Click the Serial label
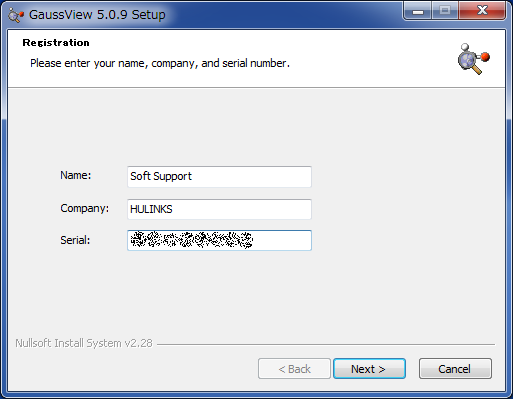This screenshot has height=399, width=513. [75, 240]
